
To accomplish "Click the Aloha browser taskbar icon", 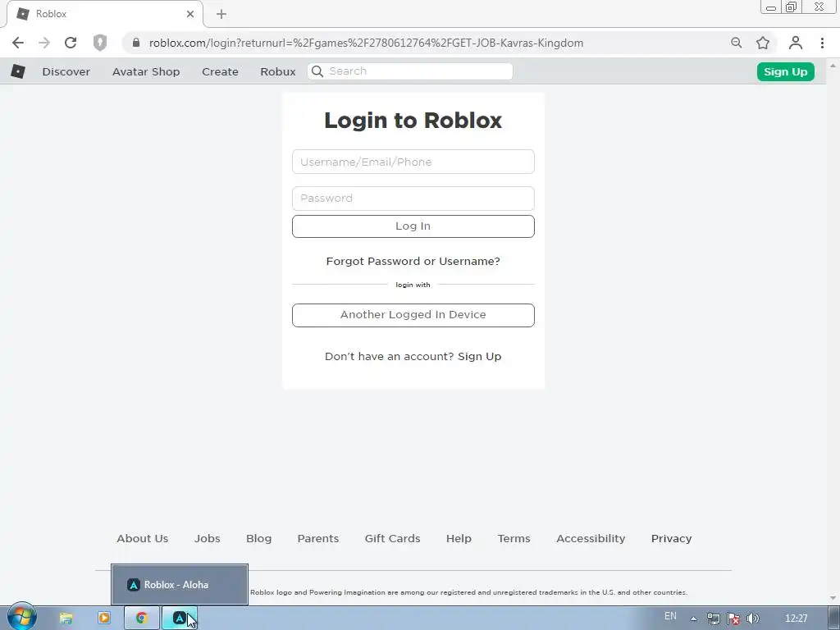I will [180, 619].
